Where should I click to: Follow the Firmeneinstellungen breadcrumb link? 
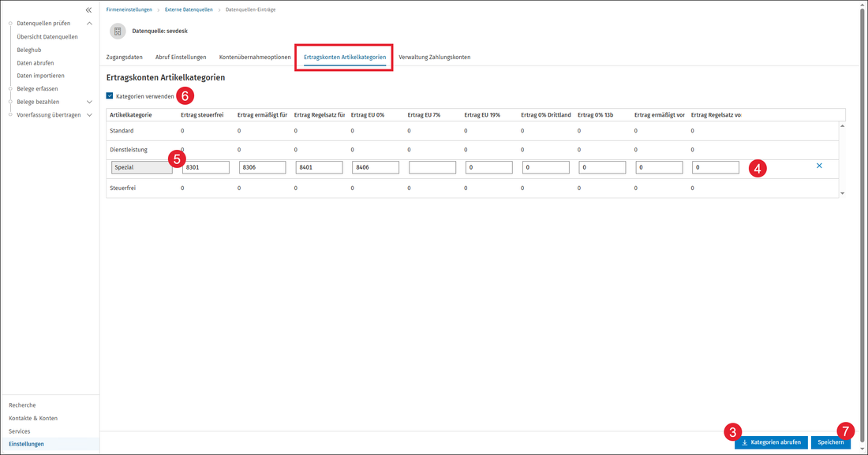[129, 10]
